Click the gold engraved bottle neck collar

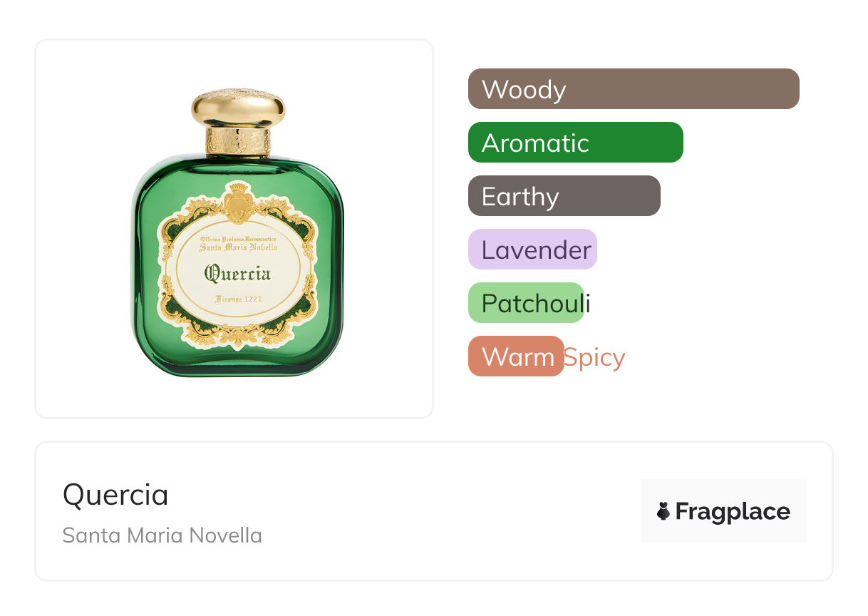coord(238,141)
